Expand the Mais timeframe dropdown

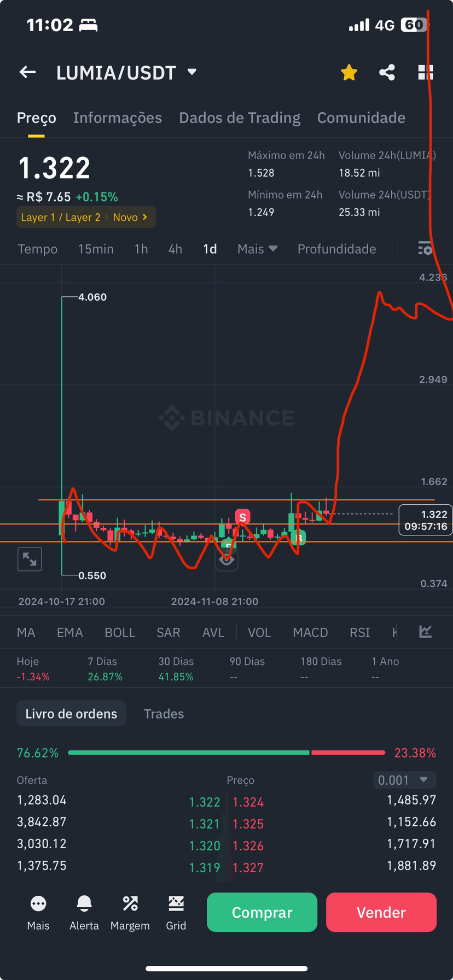point(257,249)
